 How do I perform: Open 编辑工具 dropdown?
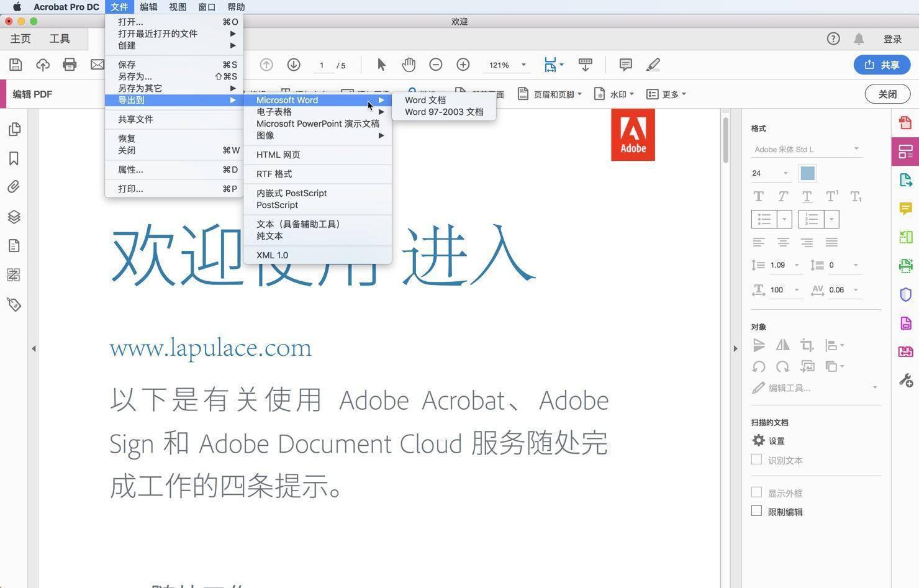point(815,387)
